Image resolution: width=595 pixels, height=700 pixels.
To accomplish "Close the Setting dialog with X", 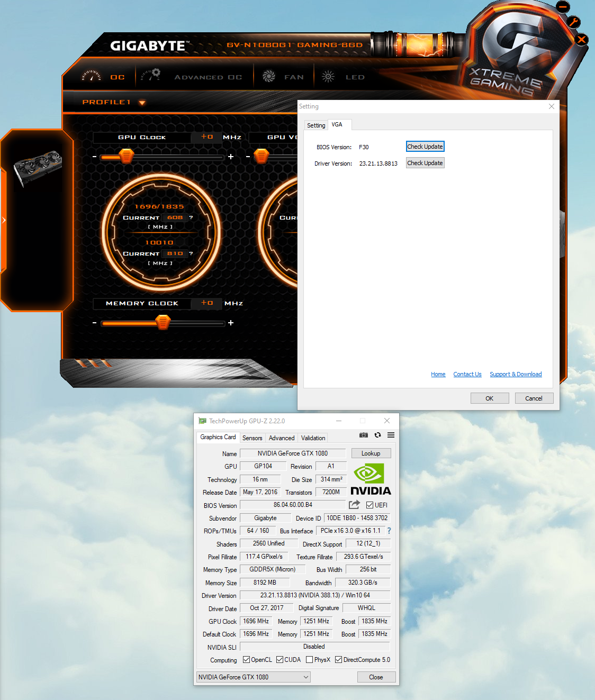I will pos(552,106).
